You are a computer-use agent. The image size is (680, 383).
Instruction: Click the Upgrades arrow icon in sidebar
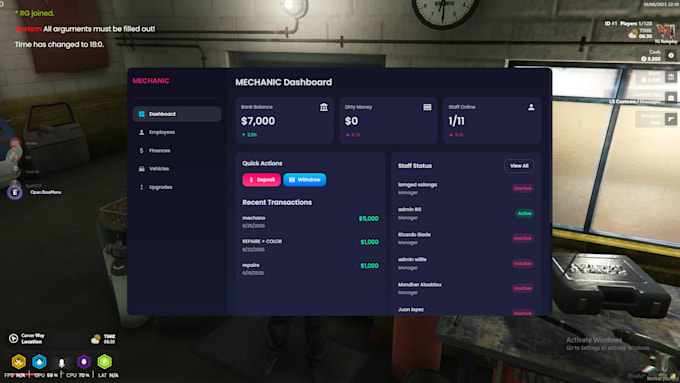click(x=141, y=187)
